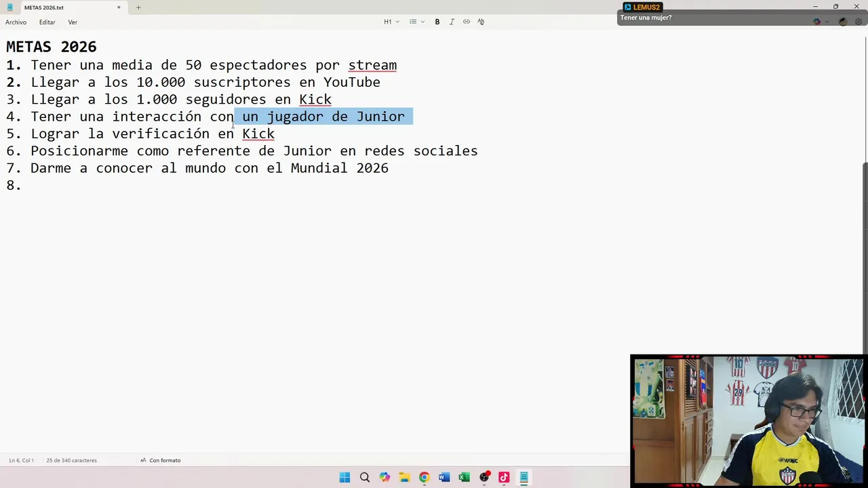Viewport: 868px width, 488px height.
Task: Click the 'Tener una mujer?' overlay message
Action: [646, 18]
